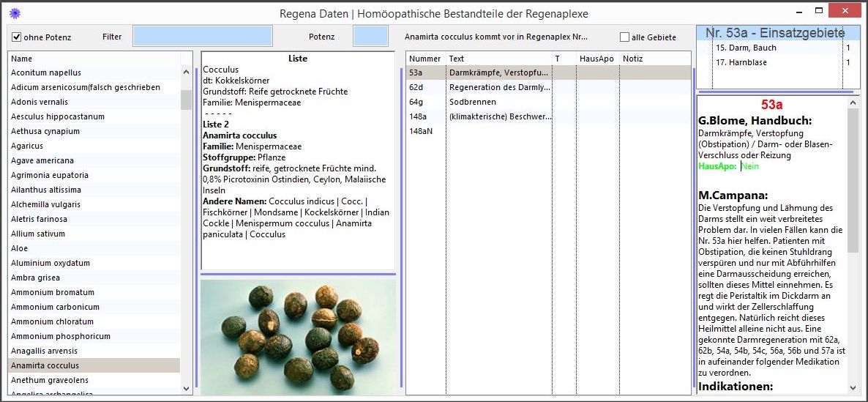Enable the 'alle Gebiete' checkbox
868x402 pixels.
(624, 37)
